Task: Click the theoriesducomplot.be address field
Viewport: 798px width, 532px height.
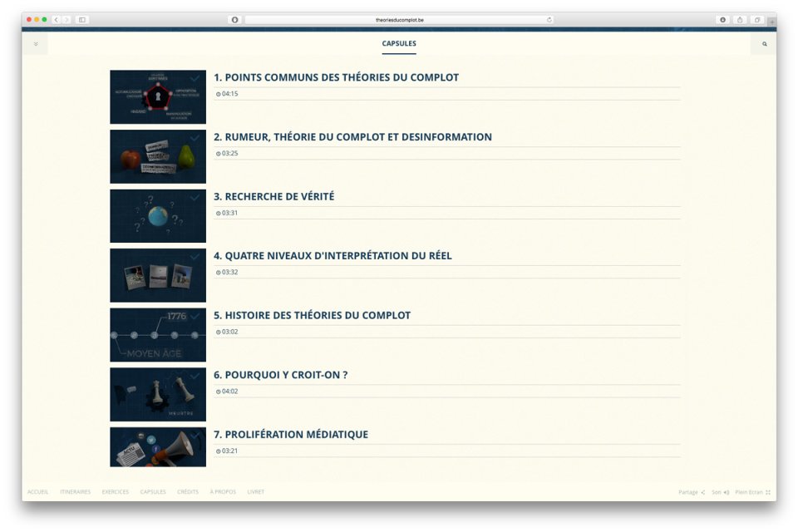Action: click(x=399, y=20)
